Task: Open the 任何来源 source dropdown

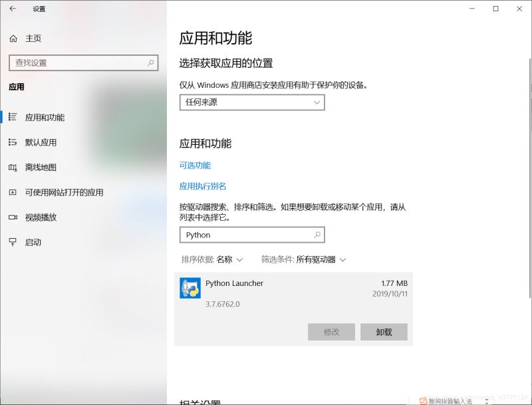Action: point(251,102)
